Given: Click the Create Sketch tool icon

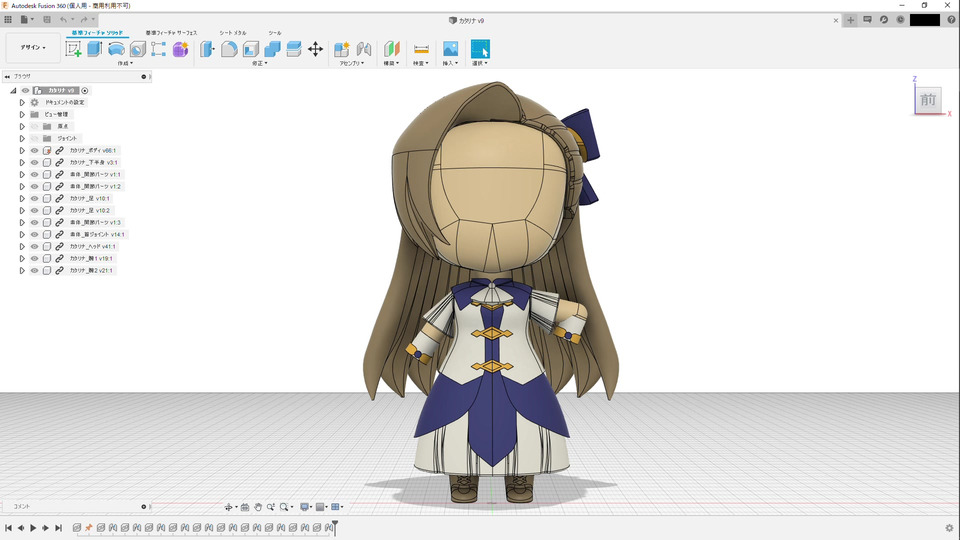Looking at the screenshot, I should point(73,49).
